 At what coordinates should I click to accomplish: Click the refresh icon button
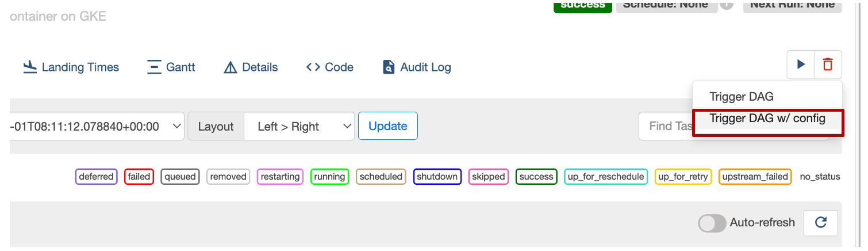coord(821,223)
